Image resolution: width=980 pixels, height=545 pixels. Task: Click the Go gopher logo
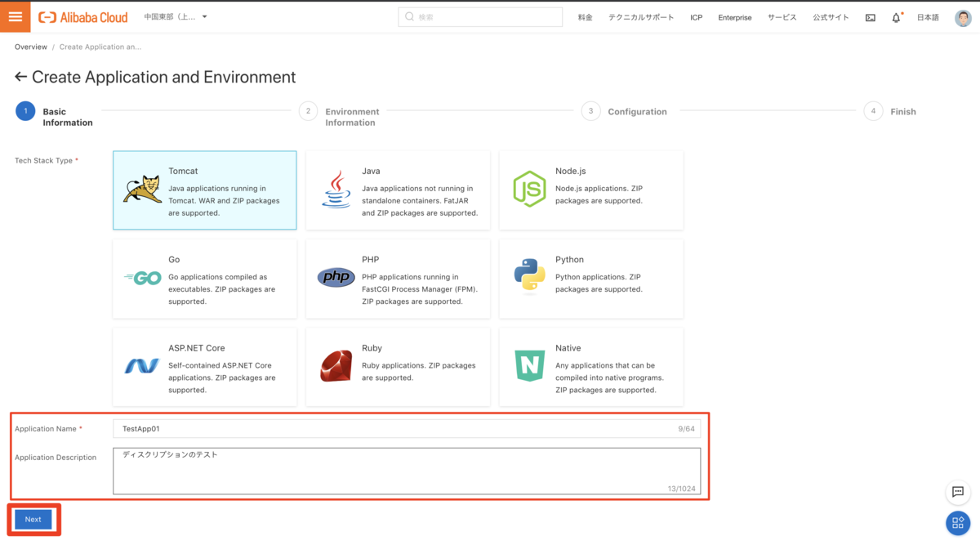(142, 278)
